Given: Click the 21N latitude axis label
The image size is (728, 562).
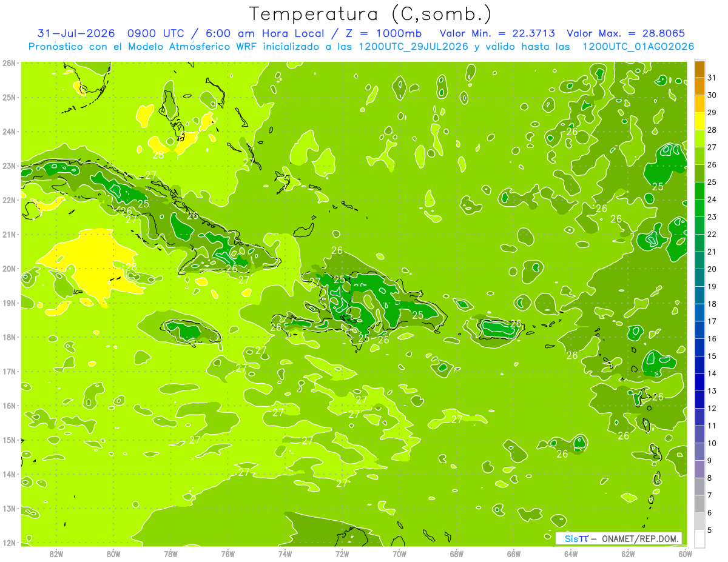Looking at the screenshot, I should click(9, 235).
